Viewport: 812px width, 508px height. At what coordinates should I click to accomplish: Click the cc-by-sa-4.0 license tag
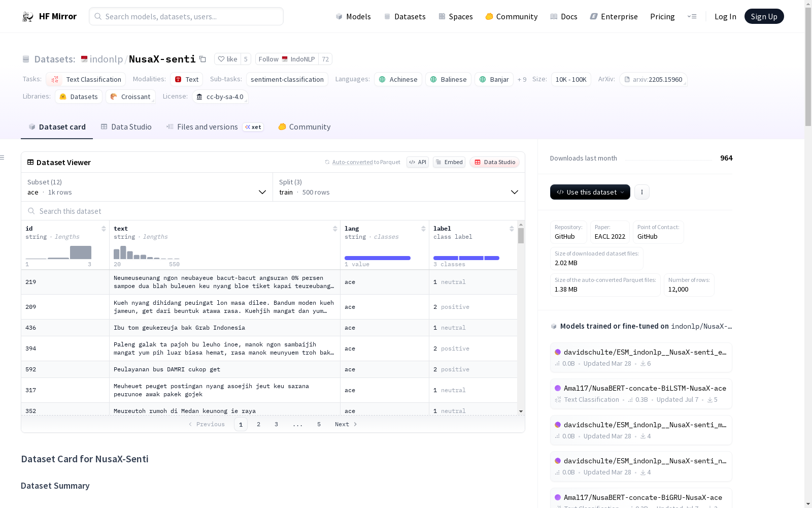220,97
